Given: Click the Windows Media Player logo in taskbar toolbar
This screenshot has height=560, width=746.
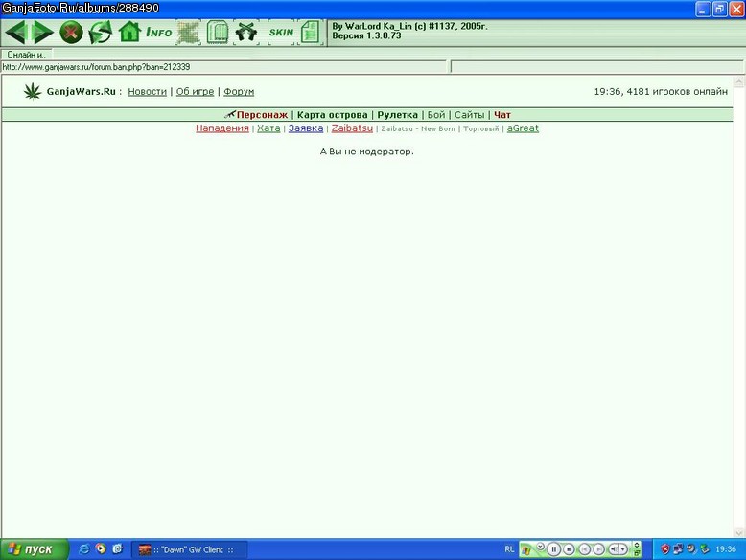Looking at the screenshot, I should (x=526, y=550).
